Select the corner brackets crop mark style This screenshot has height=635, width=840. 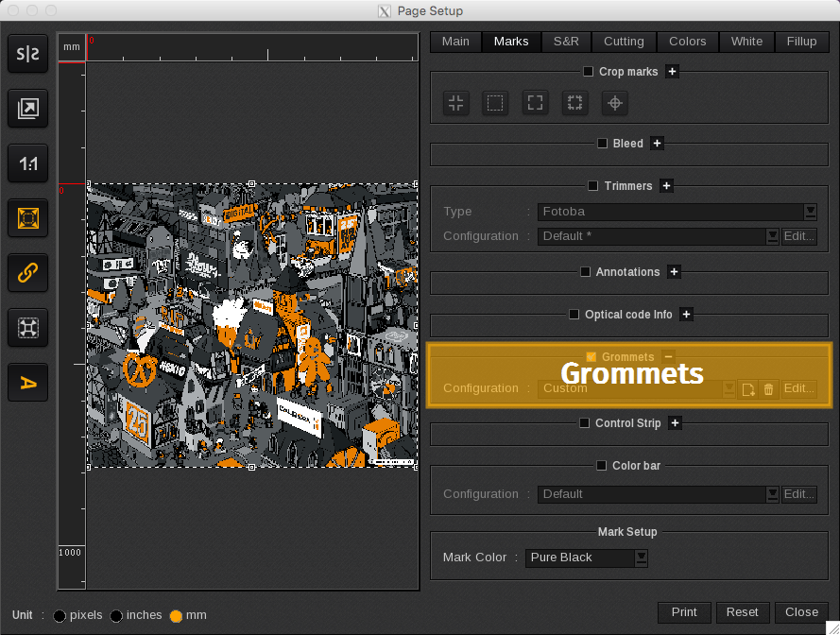point(535,103)
